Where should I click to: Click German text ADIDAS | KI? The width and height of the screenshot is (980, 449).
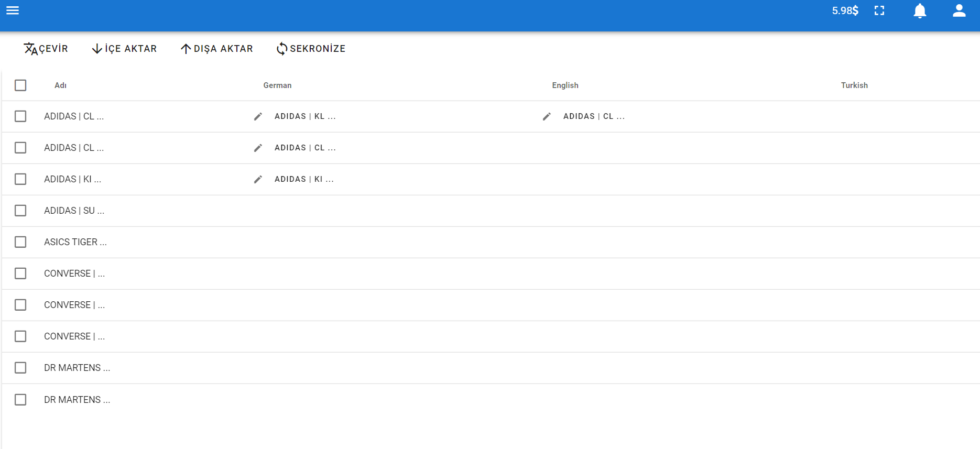[304, 179]
